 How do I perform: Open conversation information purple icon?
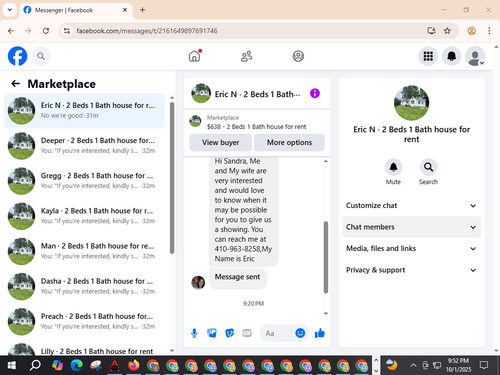click(315, 93)
